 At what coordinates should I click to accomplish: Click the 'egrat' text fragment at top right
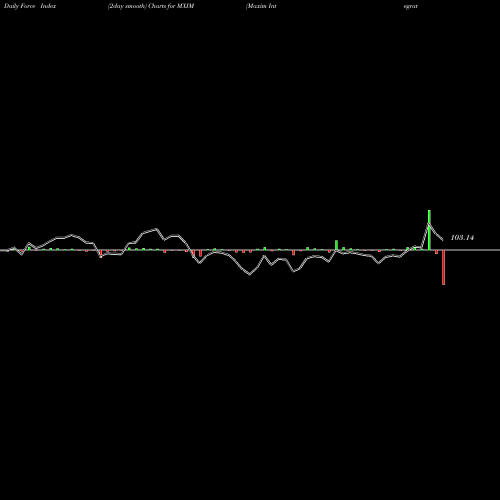(x=411, y=6)
